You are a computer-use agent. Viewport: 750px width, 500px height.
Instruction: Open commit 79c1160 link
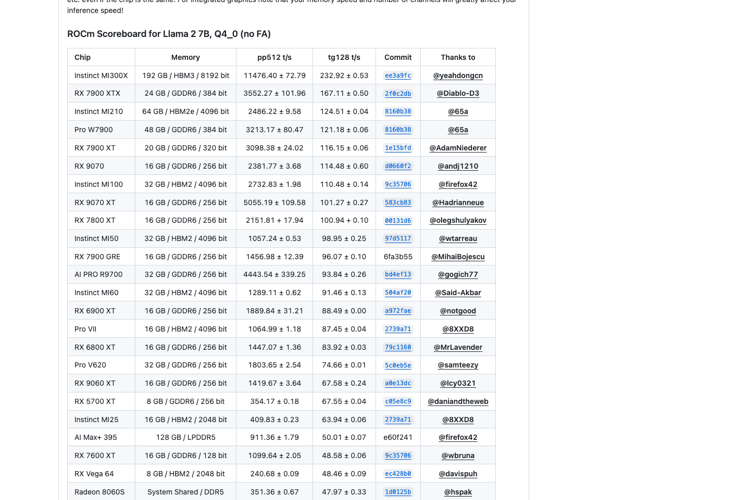pos(397,347)
